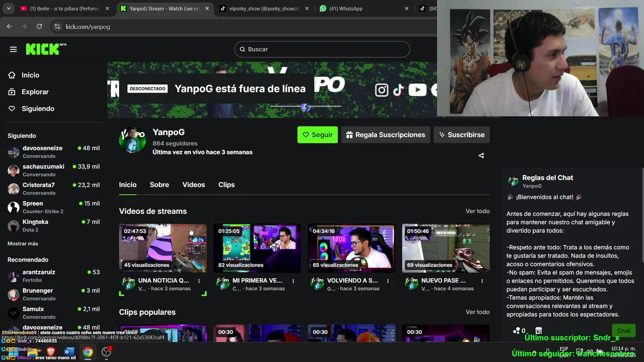Switch to the elporky_show TikTok browser tab
644x362 pixels.
coord(264,9)
